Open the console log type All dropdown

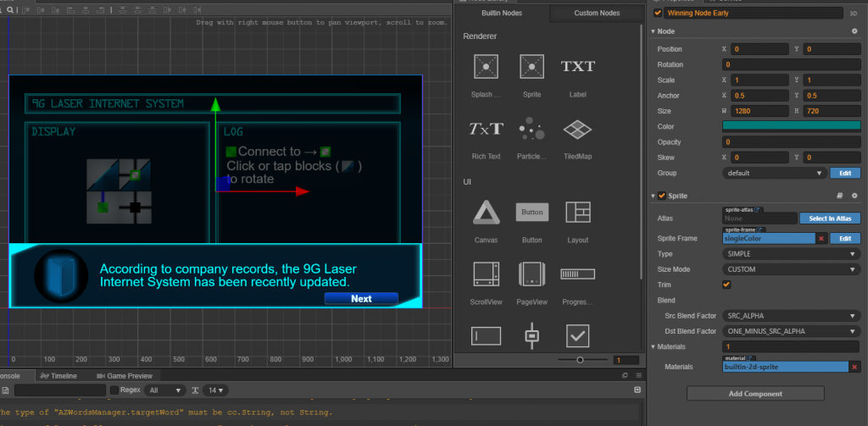coord(164,390)
